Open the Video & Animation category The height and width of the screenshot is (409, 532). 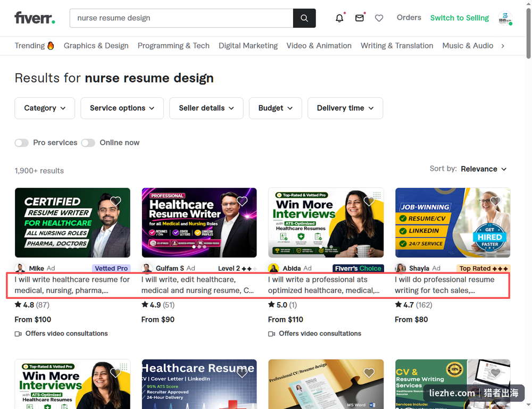(319, 45)
